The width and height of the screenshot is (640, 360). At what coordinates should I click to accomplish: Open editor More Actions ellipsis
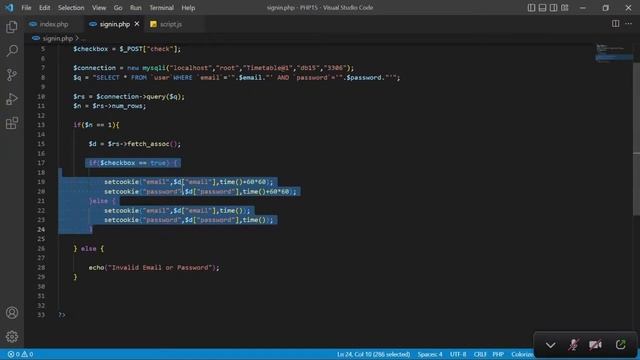(x=628, y=24)
